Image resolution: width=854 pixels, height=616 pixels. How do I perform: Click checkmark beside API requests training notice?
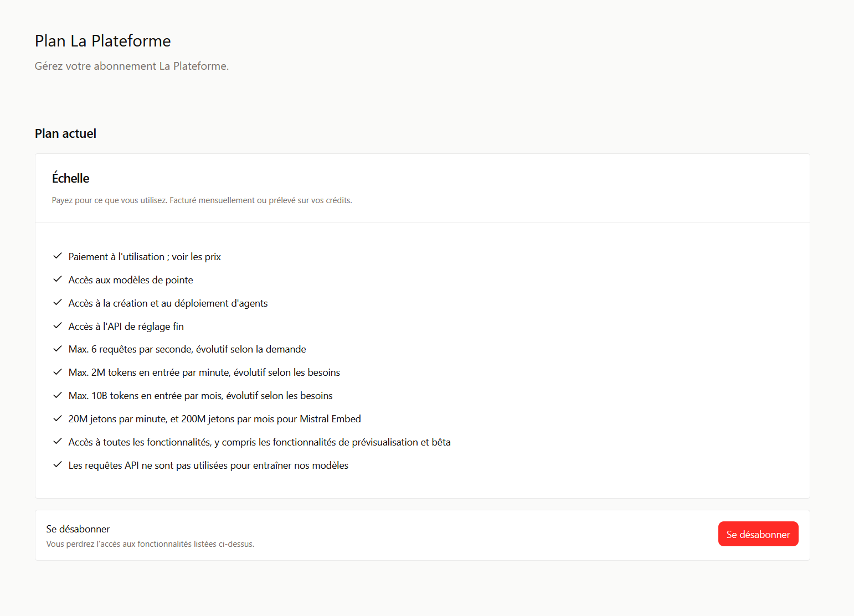[x=58, y=465]
